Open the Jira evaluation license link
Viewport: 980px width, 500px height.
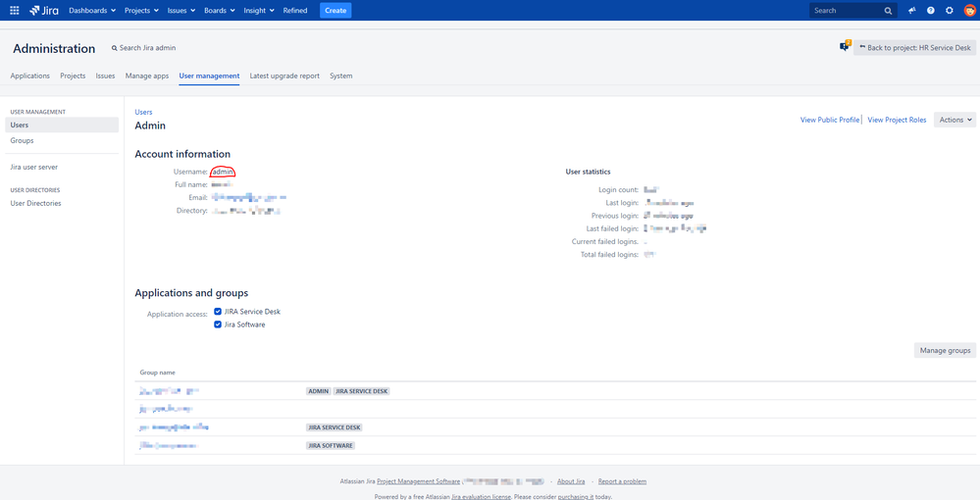(481, 497)
